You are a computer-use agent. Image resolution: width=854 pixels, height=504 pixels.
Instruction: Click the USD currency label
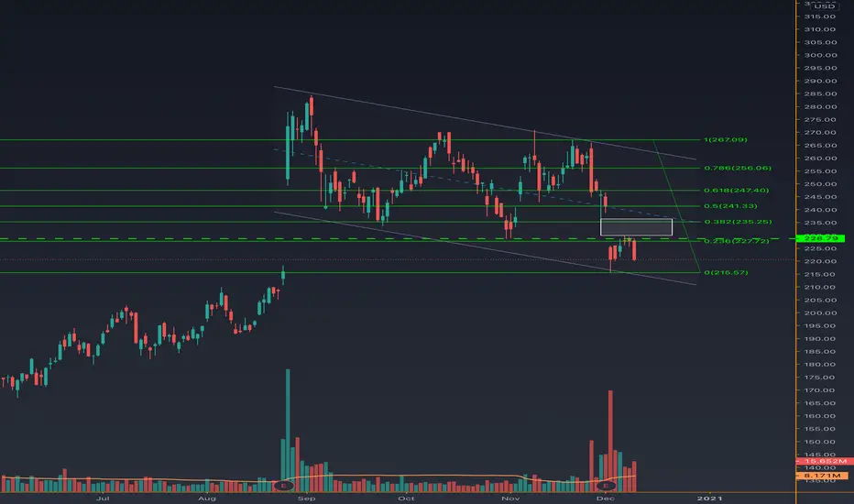pyautogui.click(x=824, y=6)
